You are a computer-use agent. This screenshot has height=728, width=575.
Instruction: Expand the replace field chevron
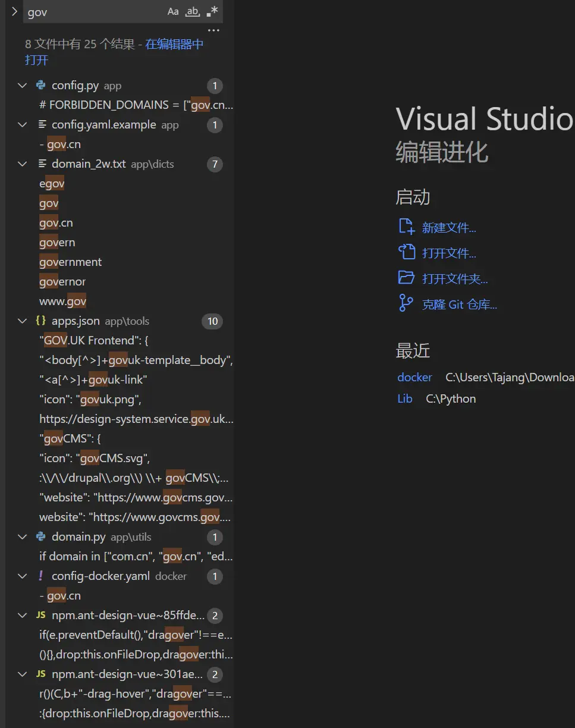pyautogui.click(x=14, y=12)
